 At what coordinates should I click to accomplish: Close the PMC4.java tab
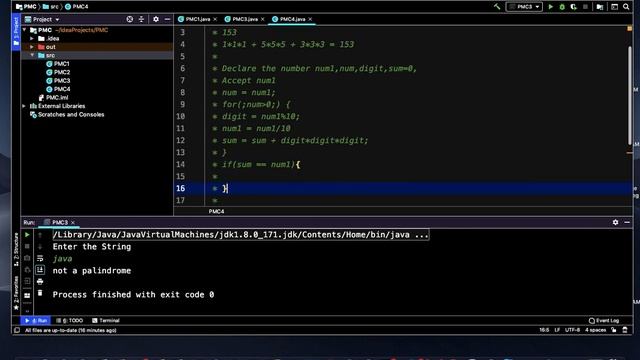(x=310, y=19)
